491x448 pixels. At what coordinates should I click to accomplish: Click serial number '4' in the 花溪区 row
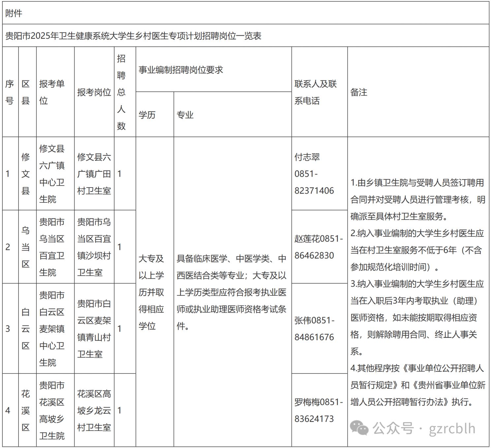pyautogui.click(x=8, y=410)
